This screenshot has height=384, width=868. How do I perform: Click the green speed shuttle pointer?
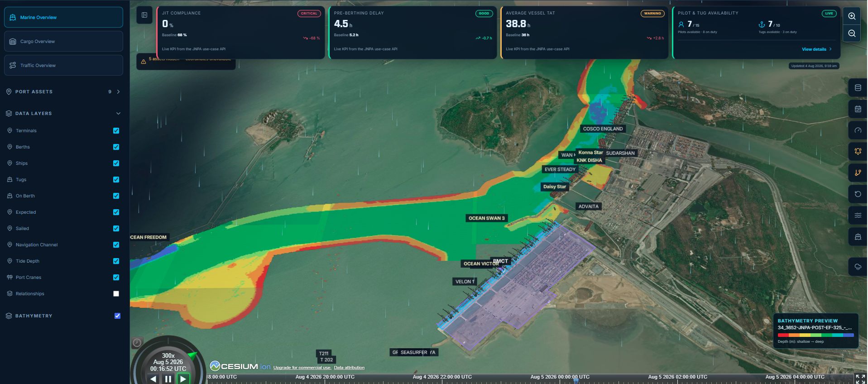[192, 355]
